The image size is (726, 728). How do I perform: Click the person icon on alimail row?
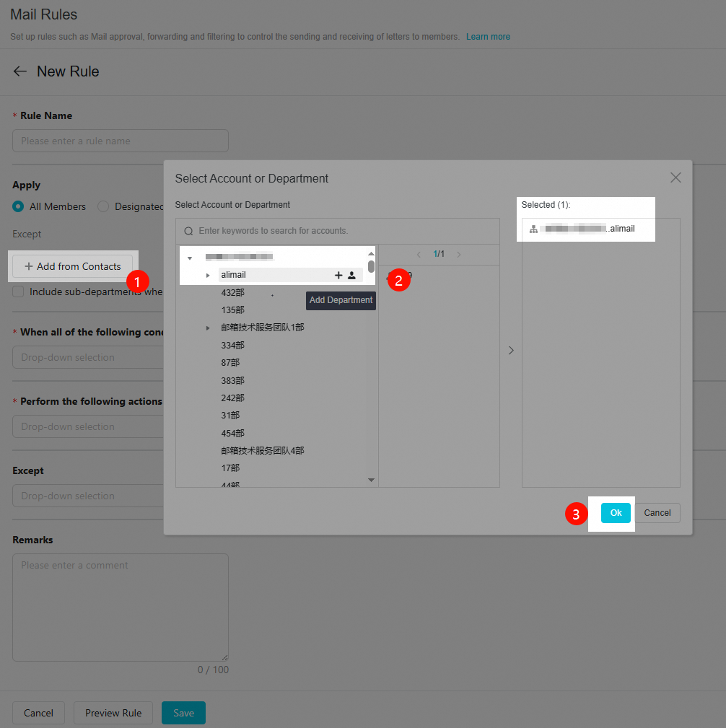tap(351, 276)
